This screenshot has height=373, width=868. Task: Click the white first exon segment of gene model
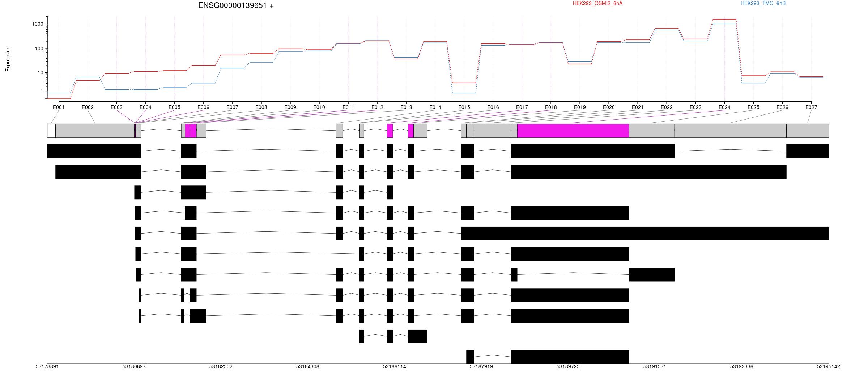click(51, 131)
